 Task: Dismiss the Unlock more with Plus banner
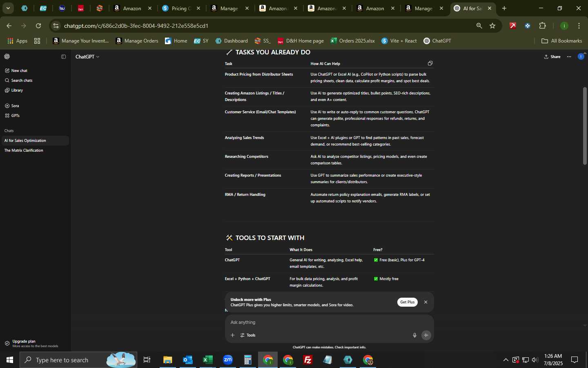tap(425, 302)
